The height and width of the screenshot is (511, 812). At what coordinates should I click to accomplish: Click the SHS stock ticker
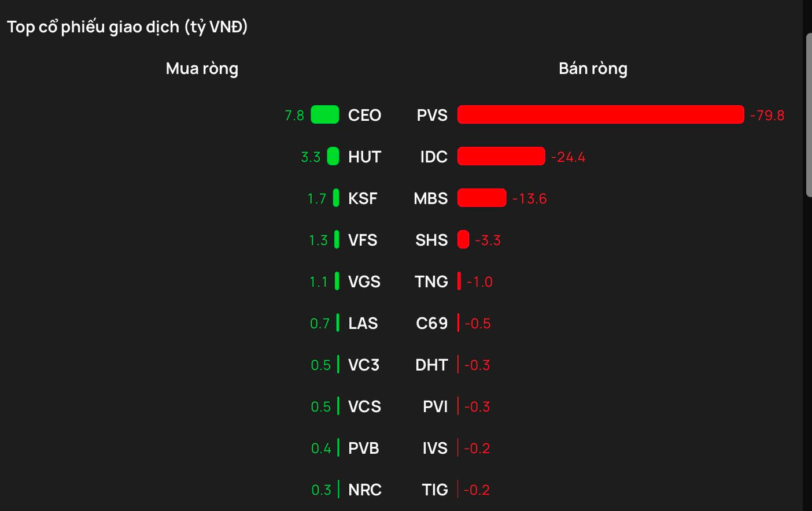431,240
